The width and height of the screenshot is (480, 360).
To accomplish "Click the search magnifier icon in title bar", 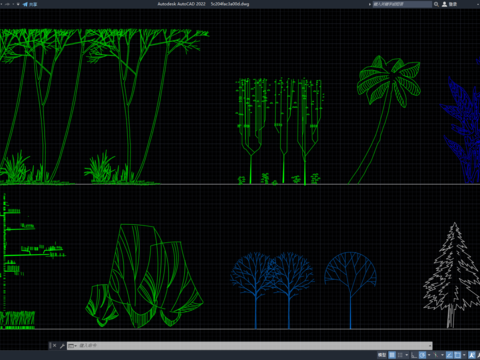I will tap(436, 4).
